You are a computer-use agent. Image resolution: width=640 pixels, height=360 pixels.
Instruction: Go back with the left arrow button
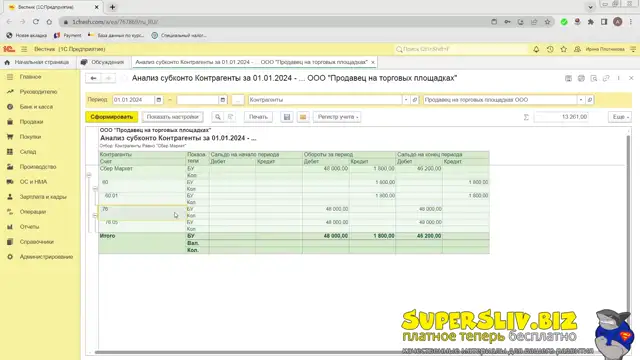[93, 78]
